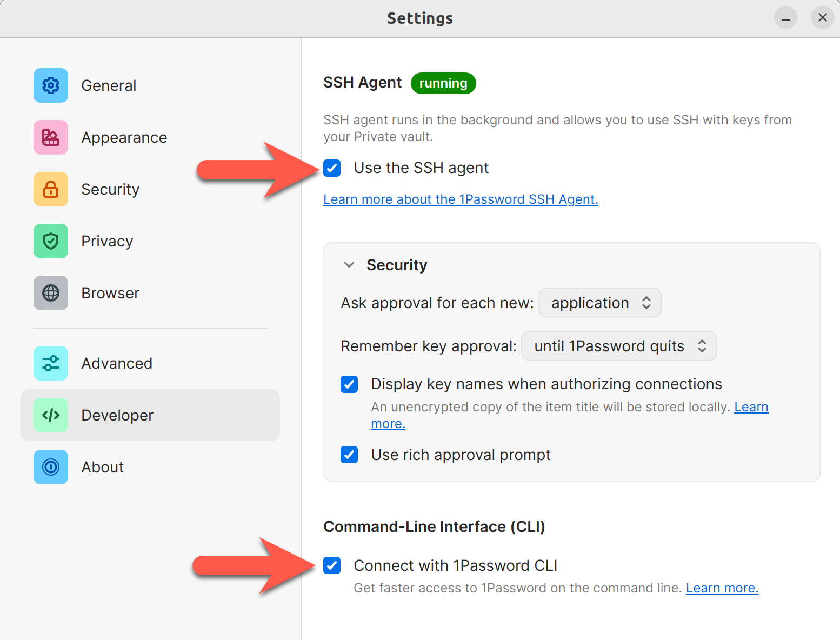Click the About 1Password logo icon
Image resolution: width=840 pixels, height=640 pixels.
point(51,467)
